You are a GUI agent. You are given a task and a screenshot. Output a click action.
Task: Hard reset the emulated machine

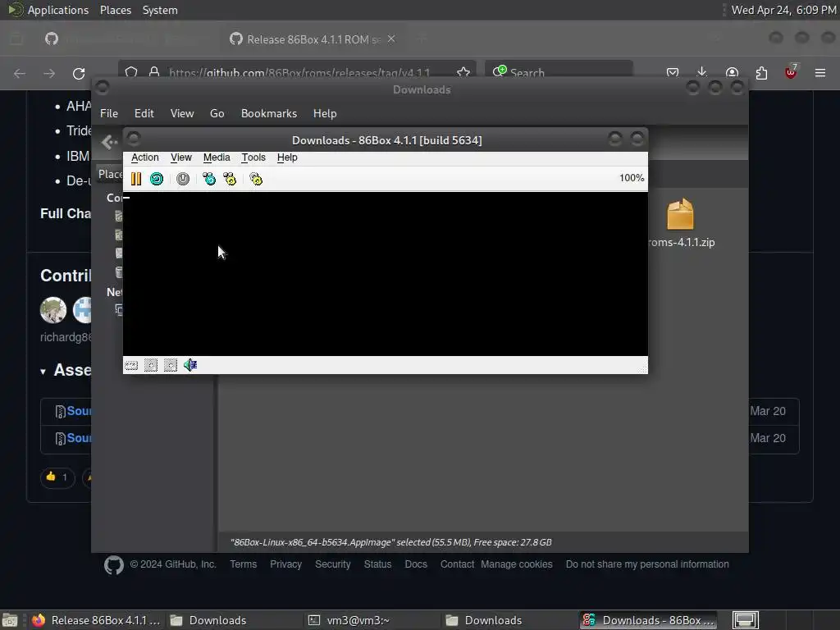(x=157, y=179)
